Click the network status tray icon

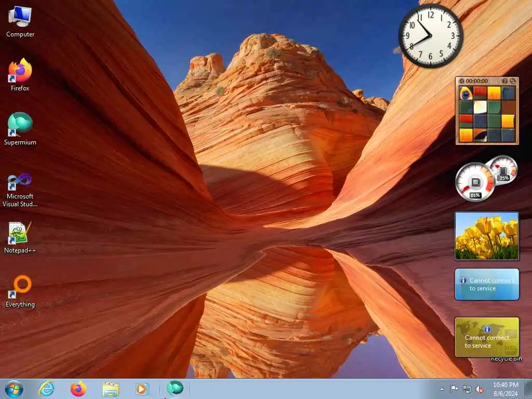pos(467,389)
